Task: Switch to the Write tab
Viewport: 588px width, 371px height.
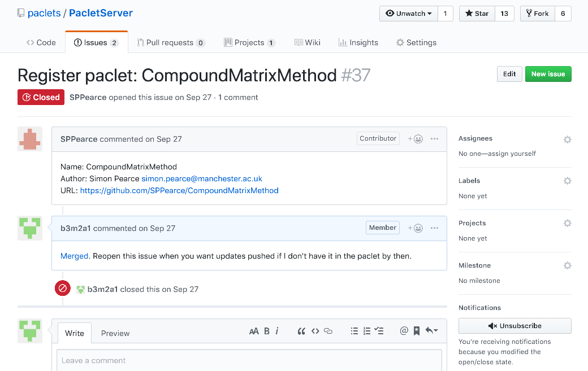Action: point(75,333)
